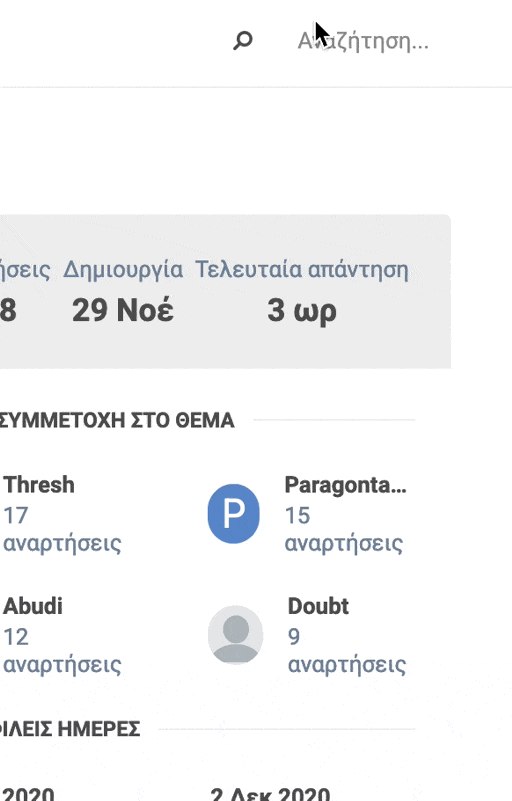Click the magnifier search icon
512x801 pixels.
point(243,41)
